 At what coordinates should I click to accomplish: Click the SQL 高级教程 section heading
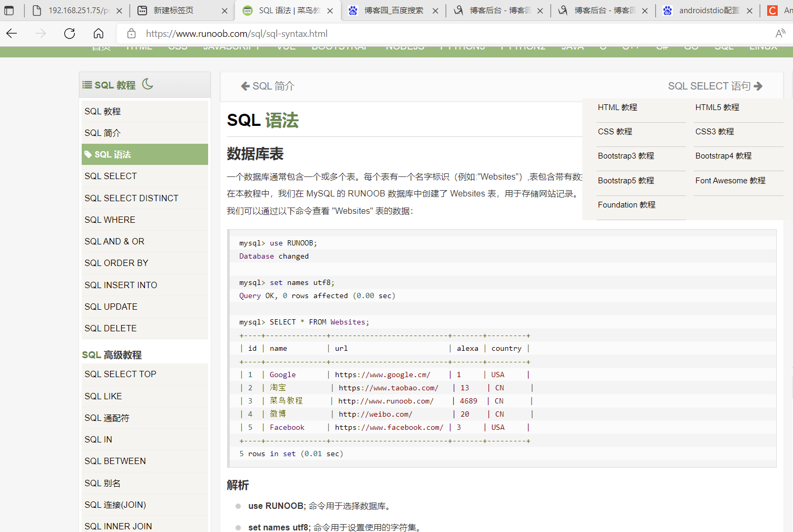click(x=112, y=355)
